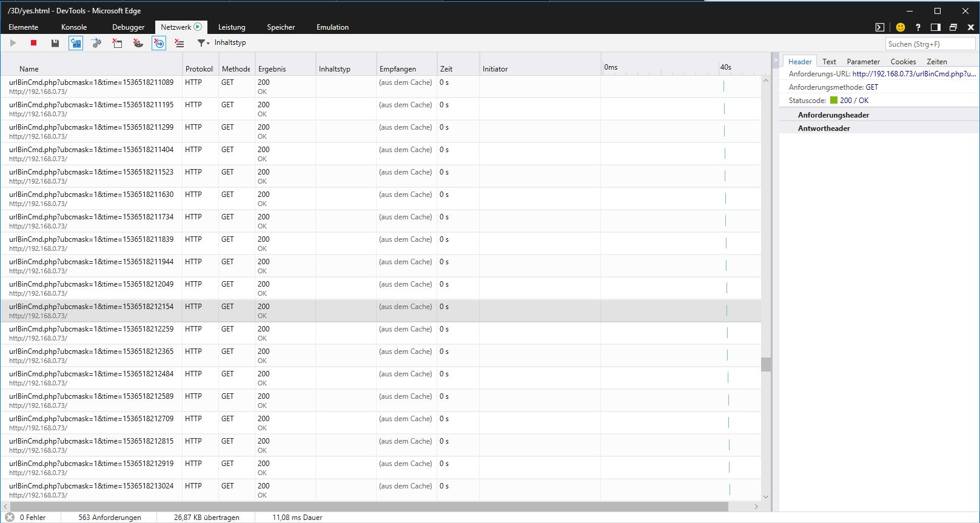Click '11,08 ms Dauer' in the status bar
This screenshot has width=980, height=523.
(297, 518)
